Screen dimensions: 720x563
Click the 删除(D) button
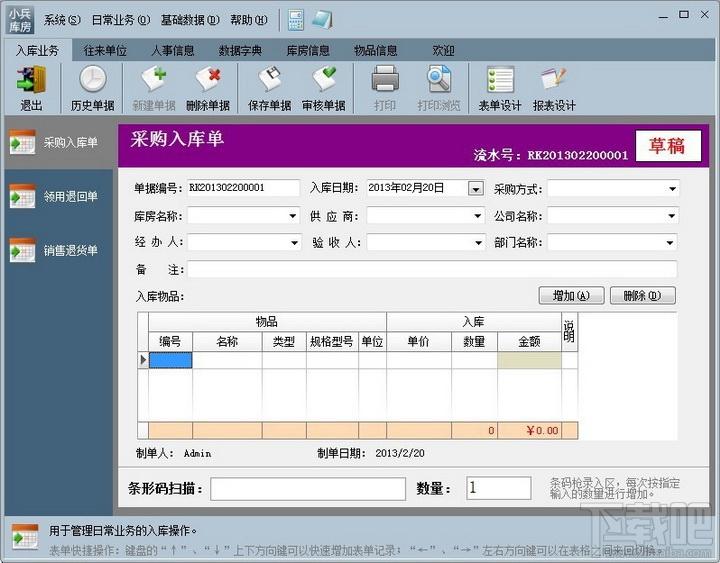click(642, 296)
